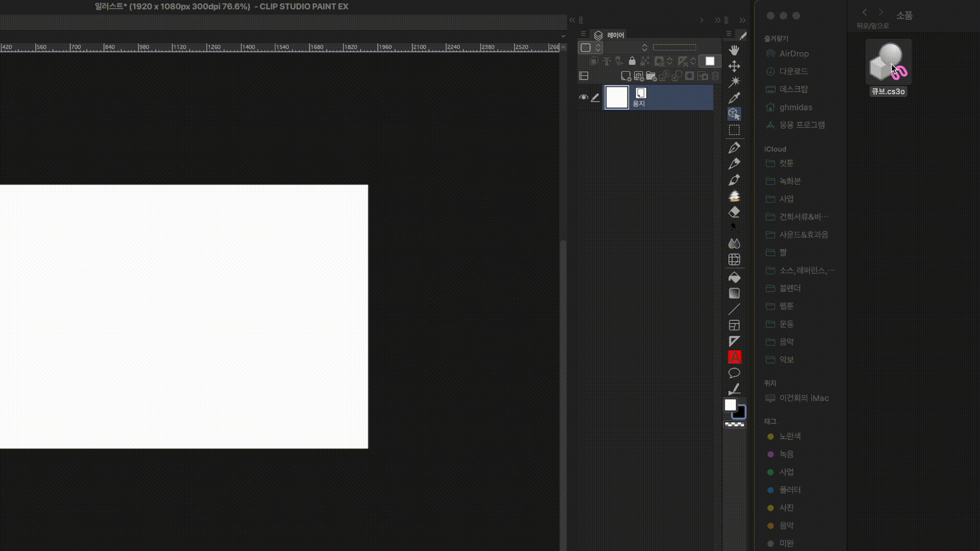The height and width of the screenshot is (551, 980).
Task: Select the Eraser tool
Action: point(734,212)
